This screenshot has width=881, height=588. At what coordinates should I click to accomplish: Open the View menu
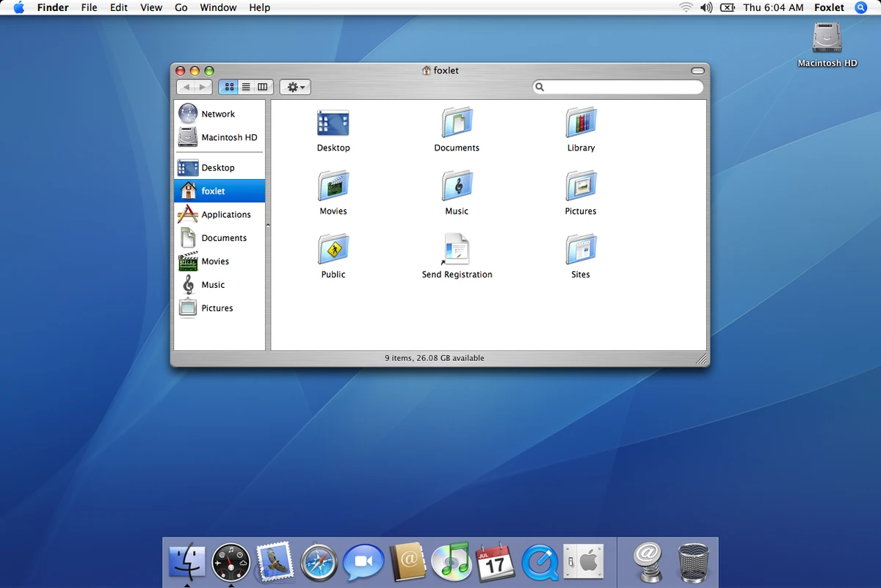click(x=151, y=7)
